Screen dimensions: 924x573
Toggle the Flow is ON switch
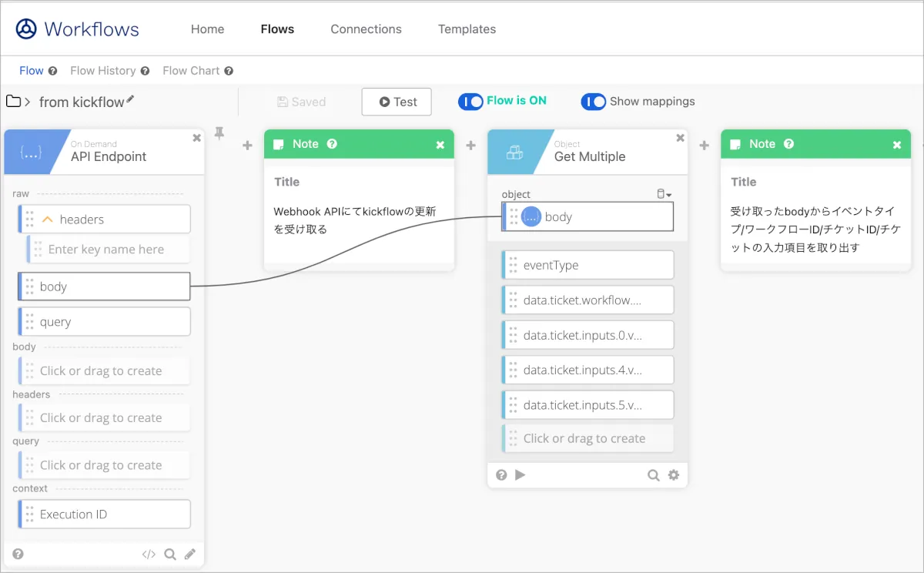(x=470, y=102)
